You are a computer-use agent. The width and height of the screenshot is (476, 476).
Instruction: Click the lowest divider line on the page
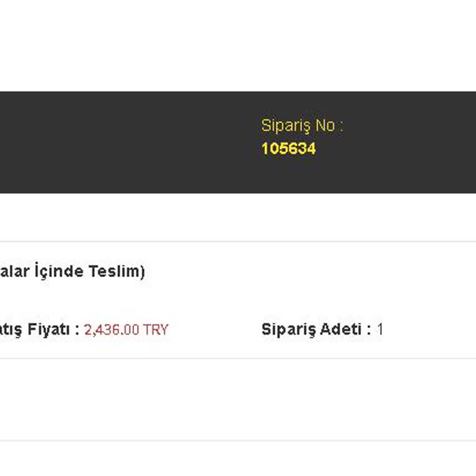pyautogui.click(x=238, y=441)
